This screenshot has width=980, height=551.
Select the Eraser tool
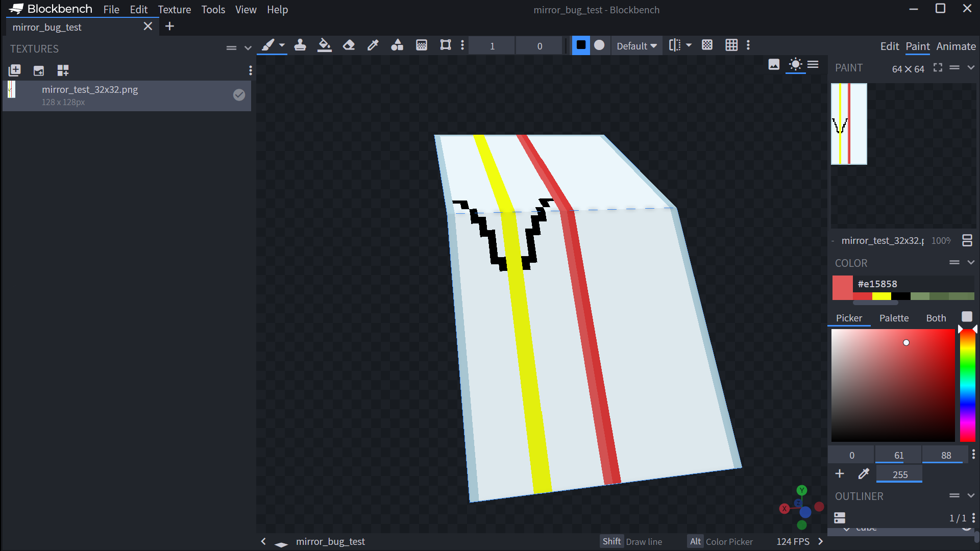349,45
